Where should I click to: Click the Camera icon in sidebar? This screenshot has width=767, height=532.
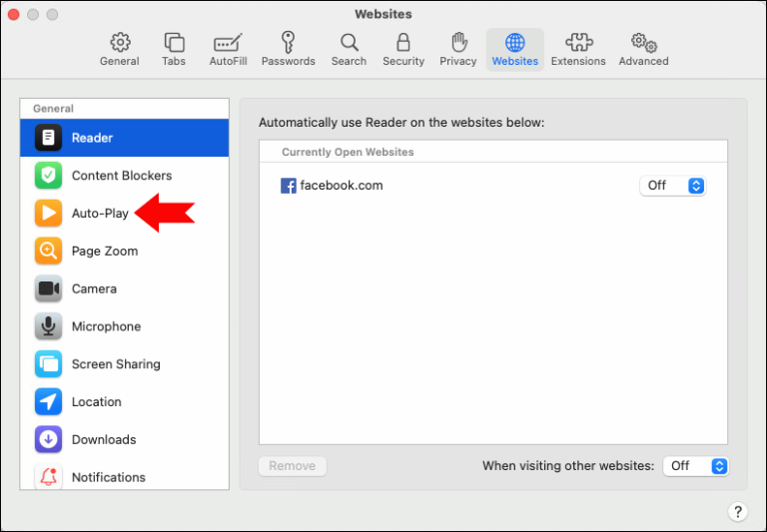coord(48,288)
